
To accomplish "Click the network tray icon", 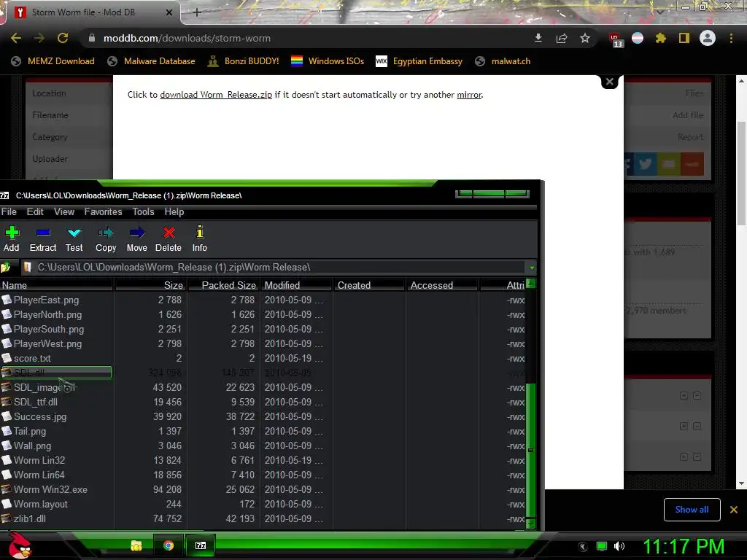I will 602,546.
